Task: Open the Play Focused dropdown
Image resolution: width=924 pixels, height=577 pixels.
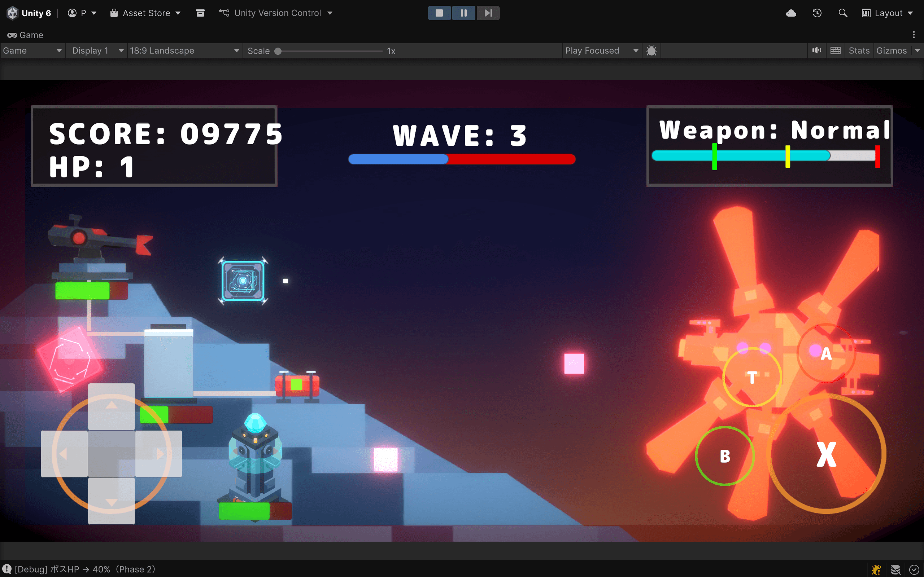Action: pyautogui.click(x=602, y=50)
